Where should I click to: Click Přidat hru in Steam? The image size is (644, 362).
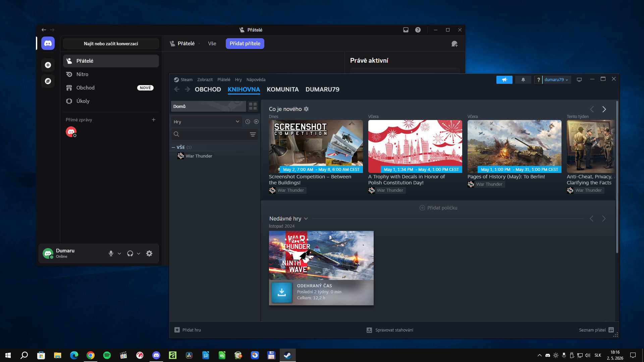[188, 330]
